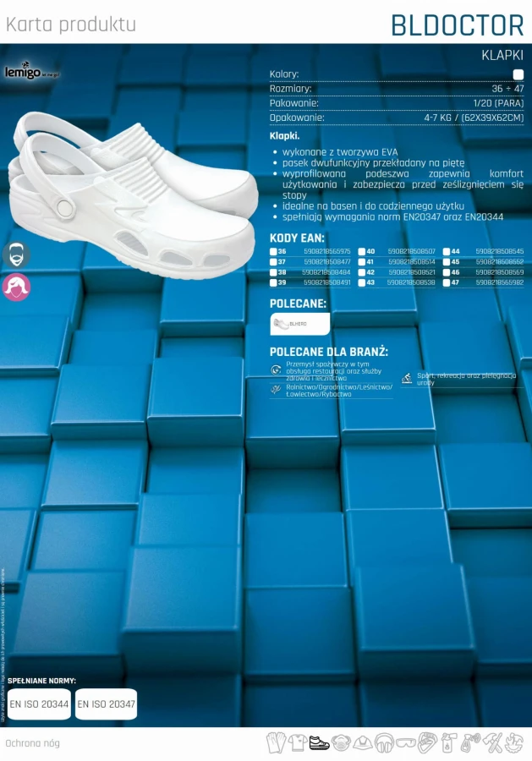
Task: Click the respirator mask category icon
Action: point(341,743)
